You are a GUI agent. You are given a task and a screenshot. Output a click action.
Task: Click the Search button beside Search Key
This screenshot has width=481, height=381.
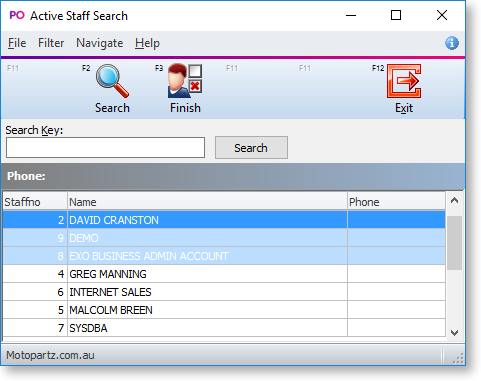[251, 147]
